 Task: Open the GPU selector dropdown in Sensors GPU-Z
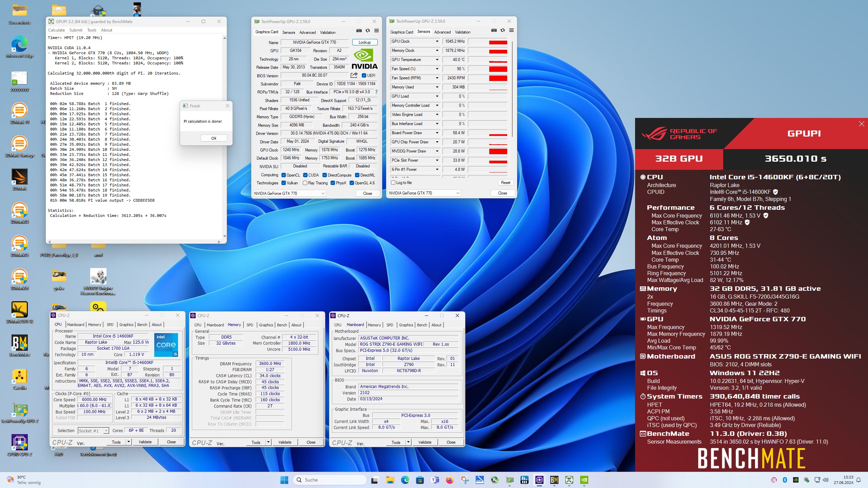pos(425,193)
